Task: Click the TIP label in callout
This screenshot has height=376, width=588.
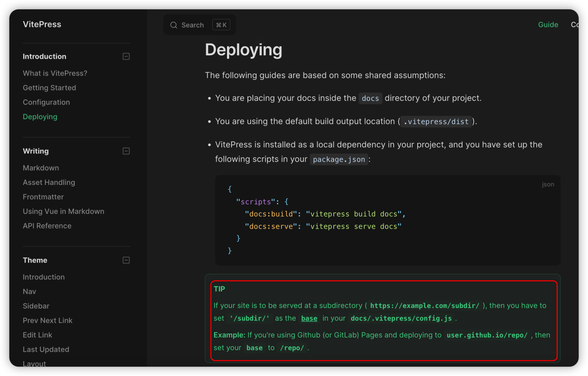Action: (219, 289)
